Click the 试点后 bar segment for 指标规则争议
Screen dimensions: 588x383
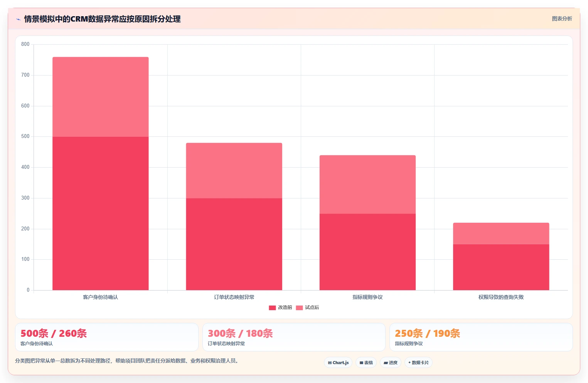coord(367,185)
